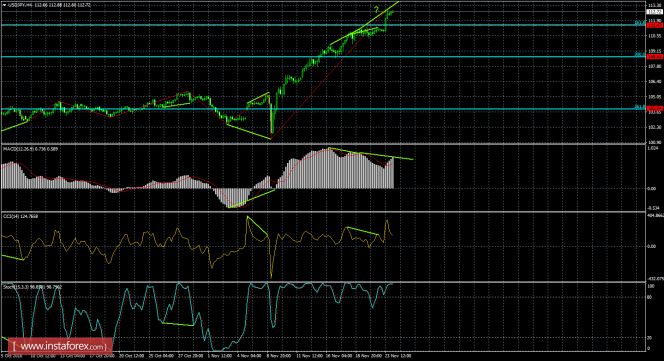Select the green trendline under MACD trough
This screenshot has width=664, height=361.
[x=252, y=198]
